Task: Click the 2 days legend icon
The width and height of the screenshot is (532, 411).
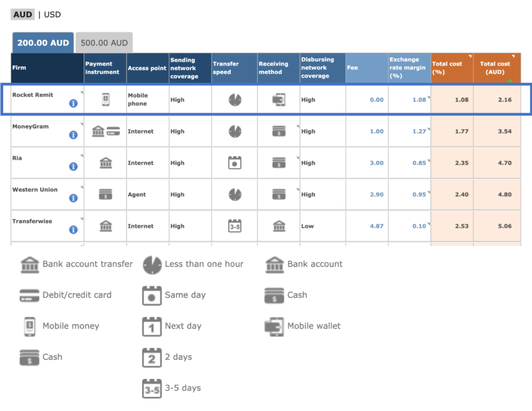Action: (152, 358)
